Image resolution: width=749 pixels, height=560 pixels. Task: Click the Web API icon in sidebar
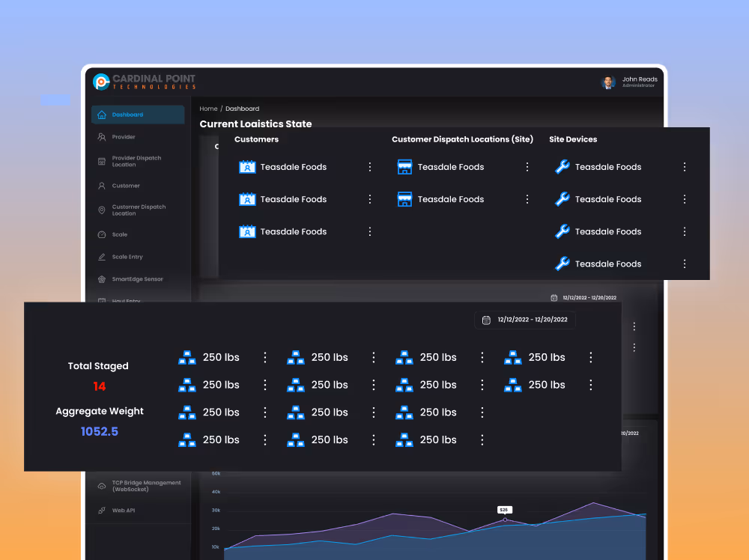tap(102, 511)
